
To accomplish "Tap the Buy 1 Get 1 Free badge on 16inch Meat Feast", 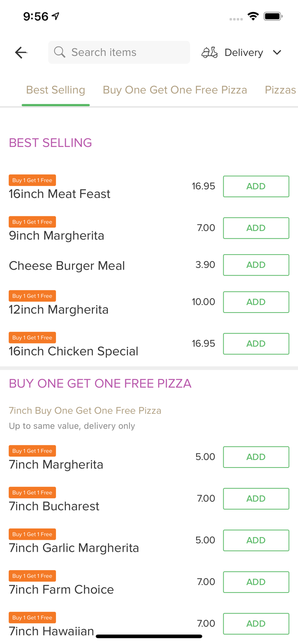I will 32,180.
